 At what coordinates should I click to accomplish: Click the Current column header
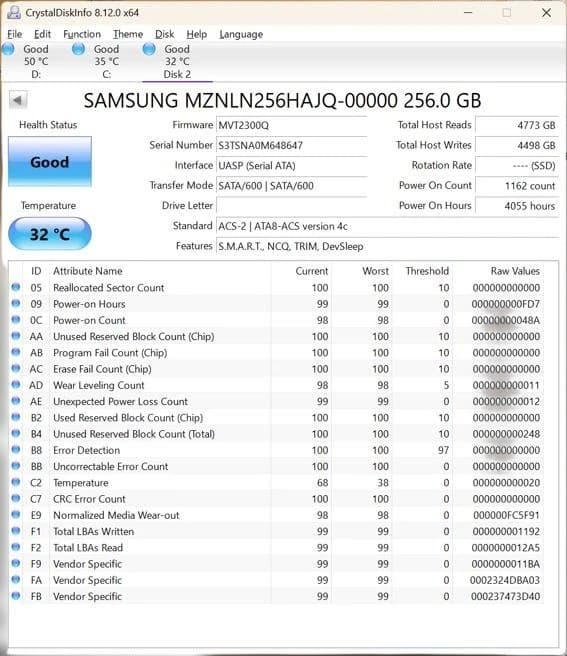coord(312,271)
